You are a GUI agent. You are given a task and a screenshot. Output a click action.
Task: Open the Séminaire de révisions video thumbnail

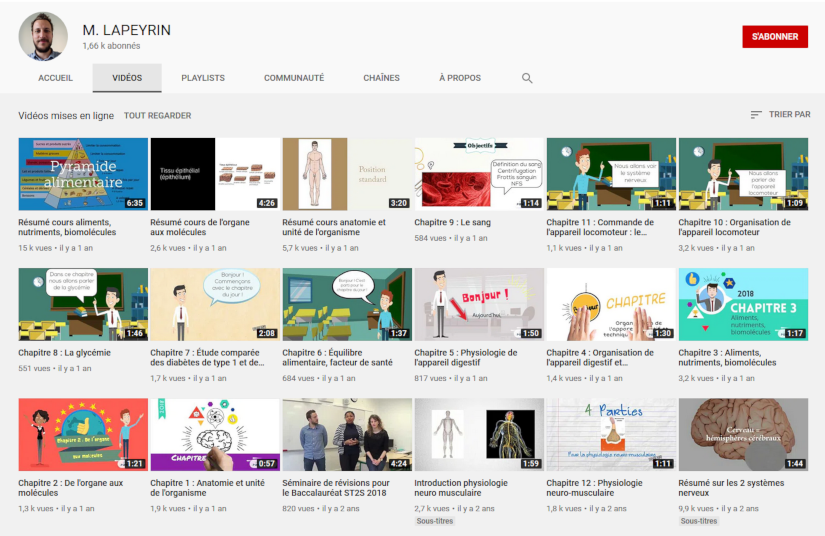click(347, 434)
